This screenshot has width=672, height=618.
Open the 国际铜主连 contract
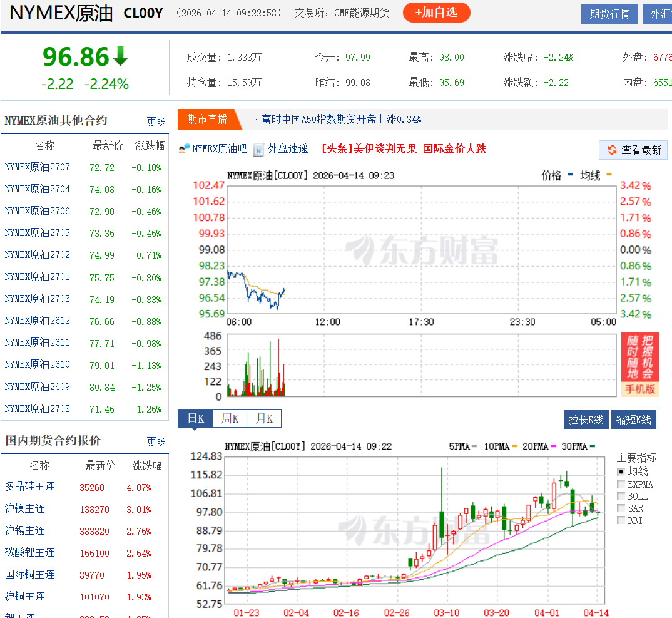(x=30, y=574)
